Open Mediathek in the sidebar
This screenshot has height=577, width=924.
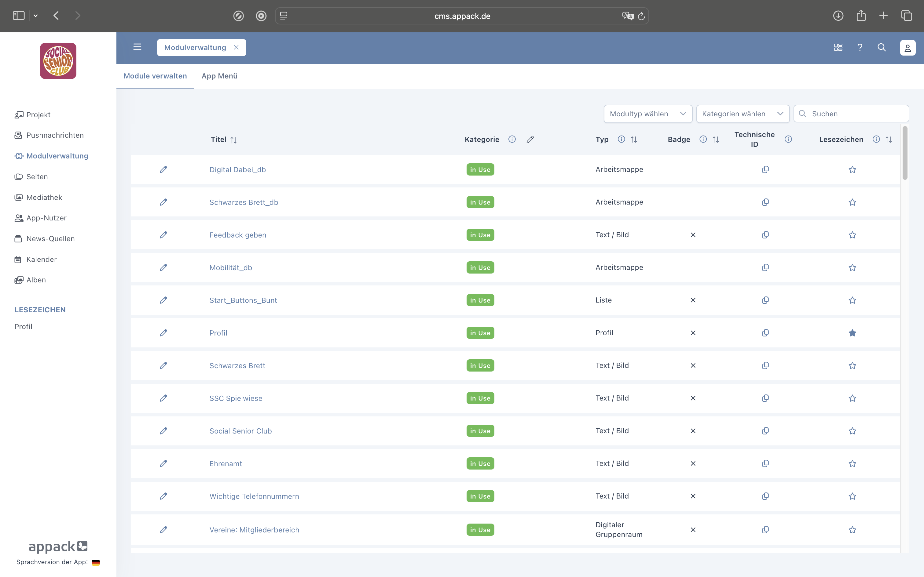(44, 197)
